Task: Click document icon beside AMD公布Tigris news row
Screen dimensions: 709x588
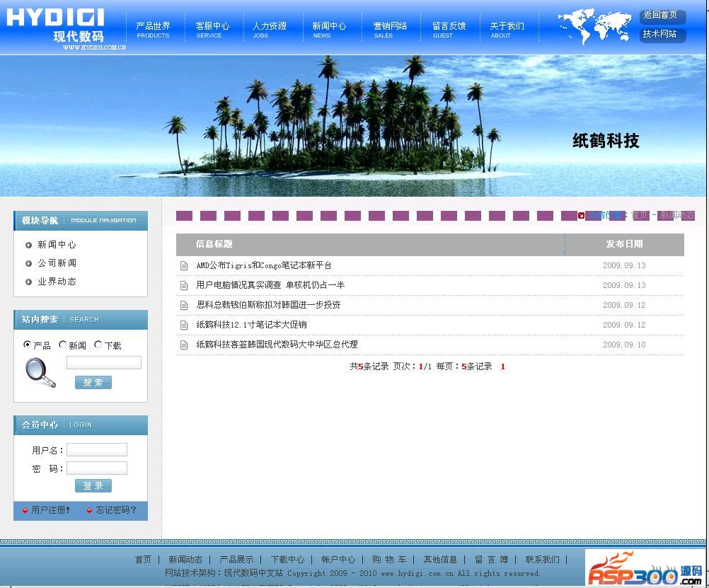Action: [184, 265]
